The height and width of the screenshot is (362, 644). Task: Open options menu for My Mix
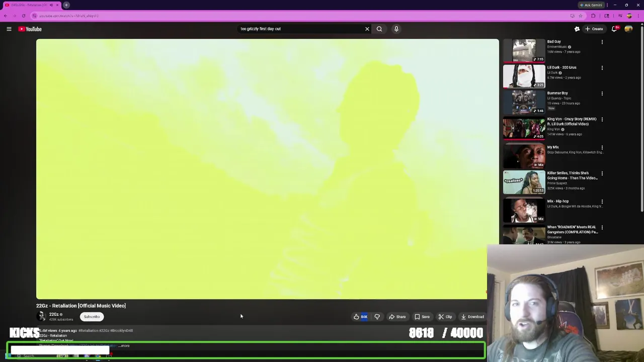pyautogui.click(x=602, y=148)
